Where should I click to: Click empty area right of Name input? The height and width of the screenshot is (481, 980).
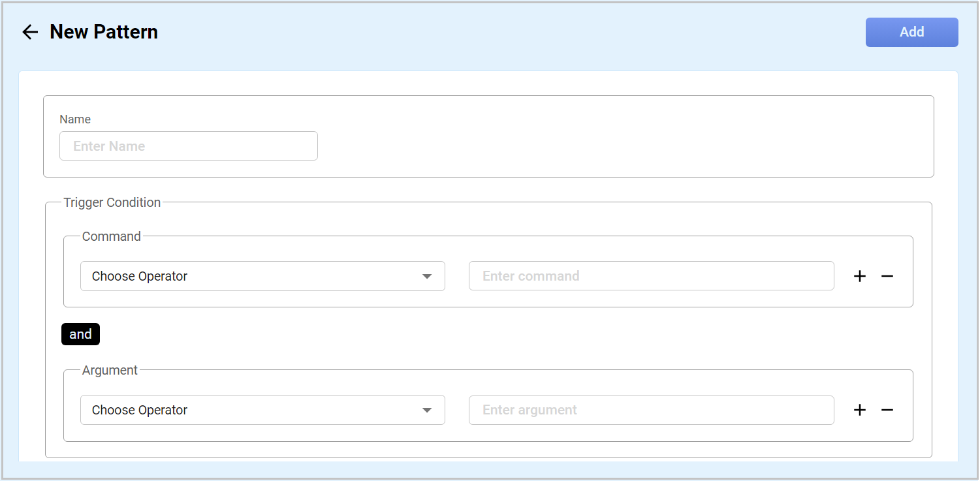[620, 146]
